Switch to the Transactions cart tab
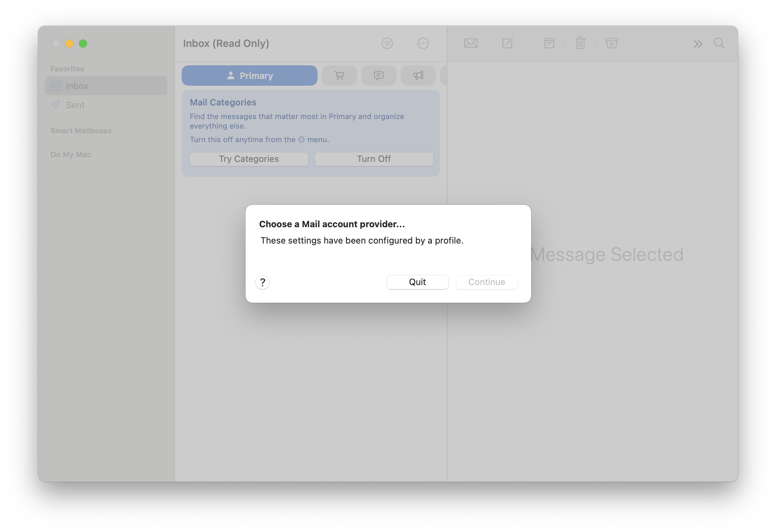This screenshot has height=532, width=776. 339,76
